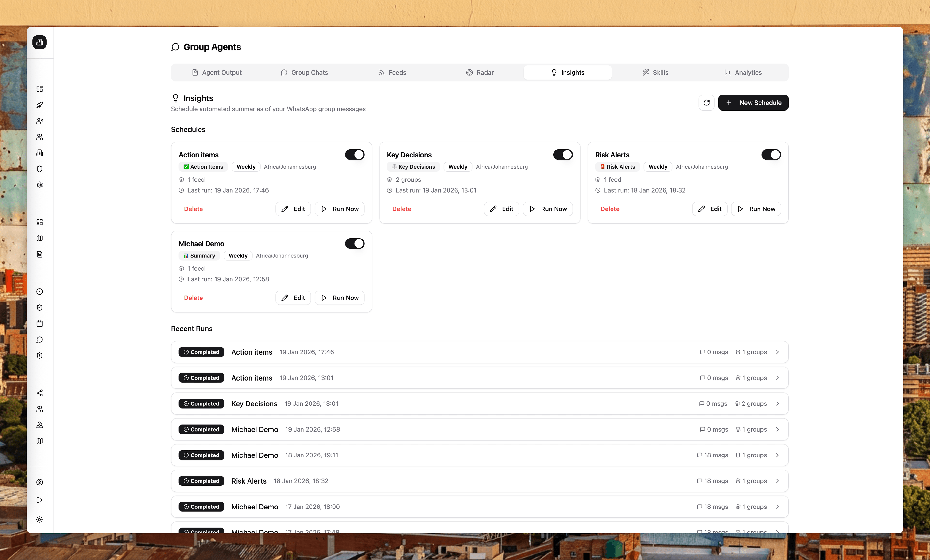Click the rocket icon in the sidebar

(x=40, y=105)
